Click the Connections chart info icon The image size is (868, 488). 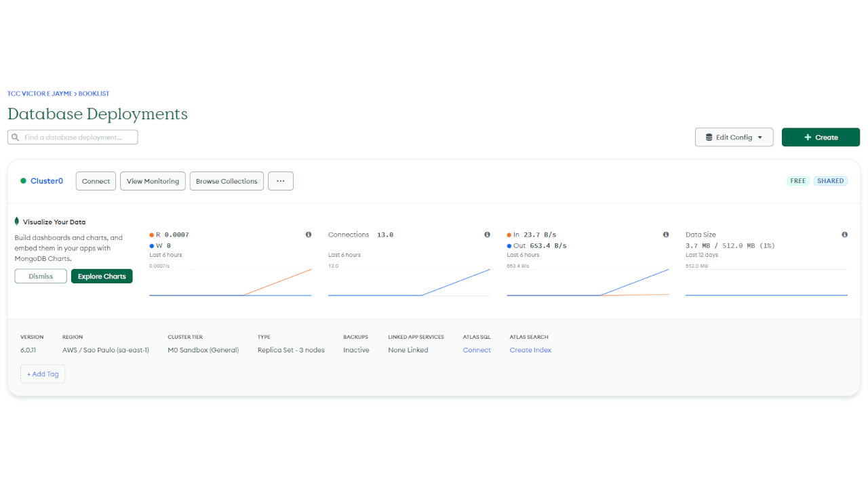pyautogui.click(x=487, y=235)
